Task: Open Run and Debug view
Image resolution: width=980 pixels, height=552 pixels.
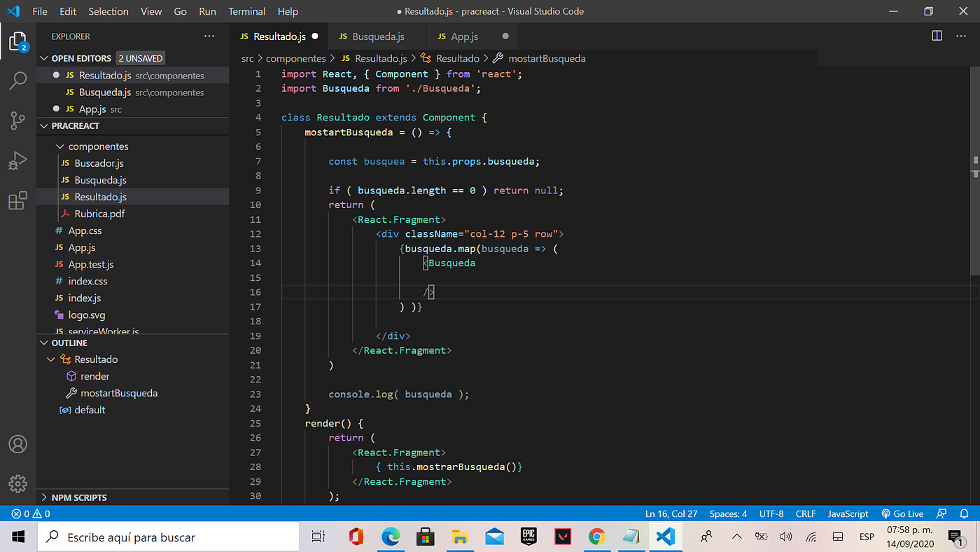Action: [18, 161]
